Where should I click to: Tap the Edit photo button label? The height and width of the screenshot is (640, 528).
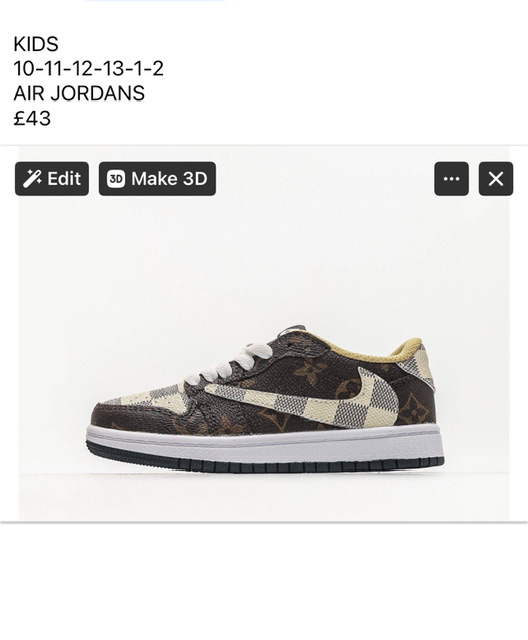[x=64, y=179]
